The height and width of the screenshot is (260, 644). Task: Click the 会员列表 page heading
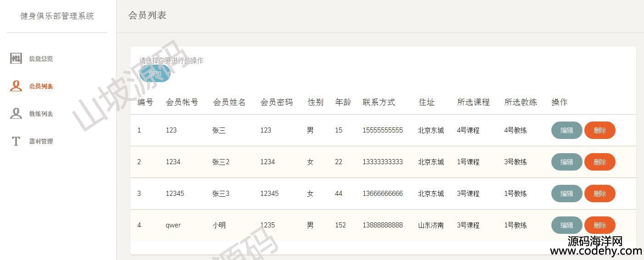[147, 15]
